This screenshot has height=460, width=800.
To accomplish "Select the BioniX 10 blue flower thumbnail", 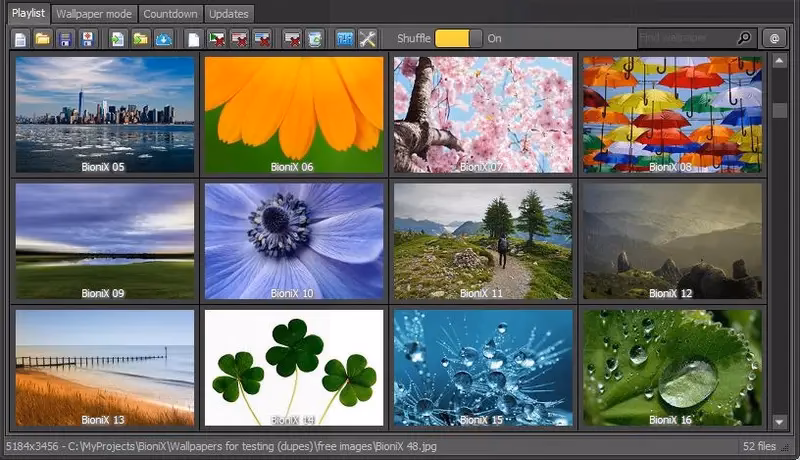I will (294, 241).
